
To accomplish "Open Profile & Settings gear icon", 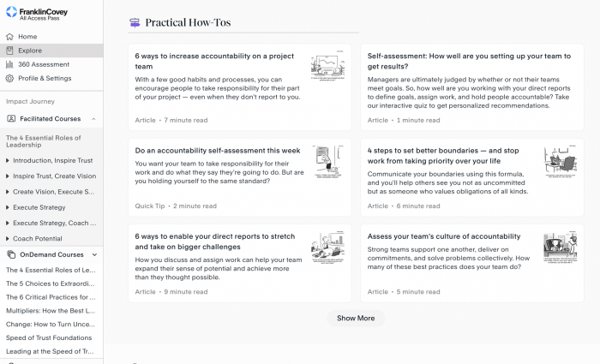I will (9, 78).
